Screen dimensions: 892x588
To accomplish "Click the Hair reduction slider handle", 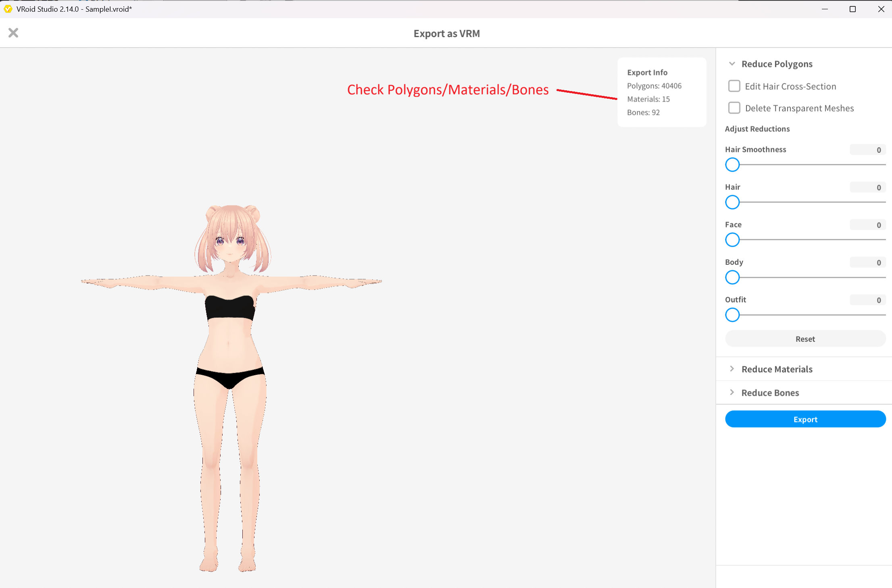I will point(732,202).
